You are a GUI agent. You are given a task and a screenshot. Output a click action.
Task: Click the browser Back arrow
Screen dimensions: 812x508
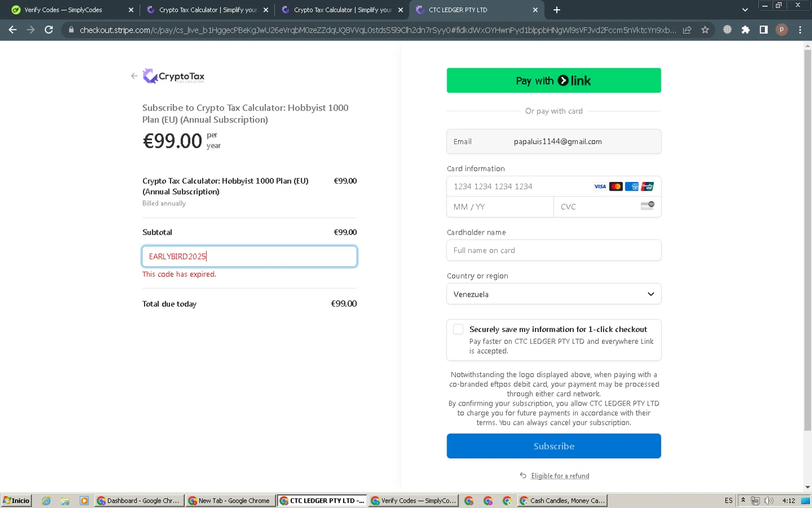pyautogui.click(x=12, y=30)
